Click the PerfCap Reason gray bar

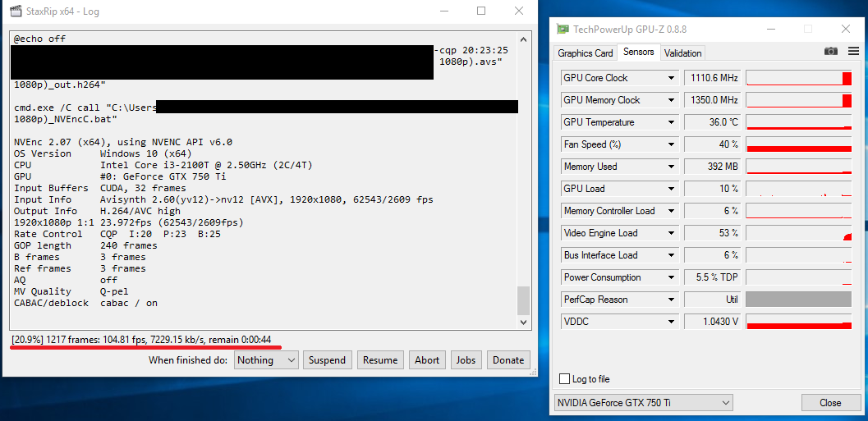(x=799, y=300)
